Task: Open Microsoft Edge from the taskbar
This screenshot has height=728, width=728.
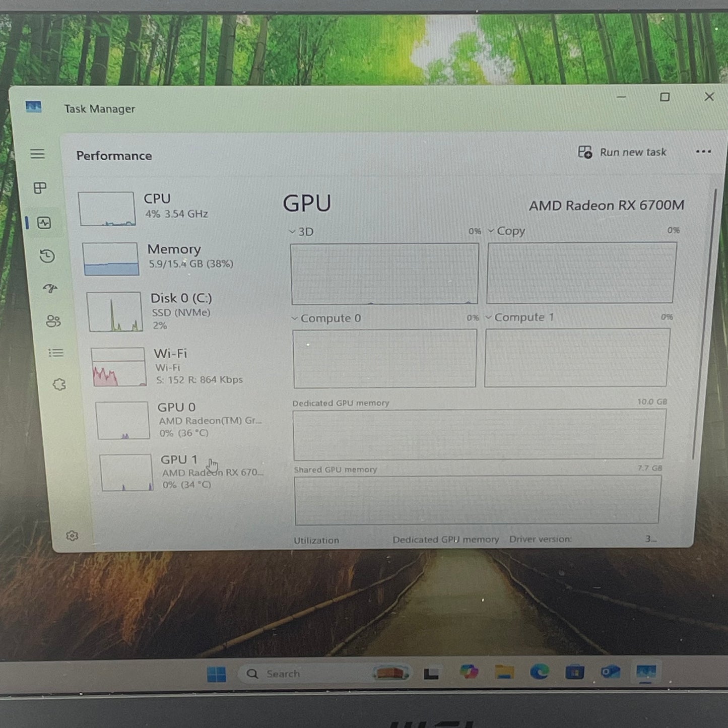Action: tap(539, 672)
